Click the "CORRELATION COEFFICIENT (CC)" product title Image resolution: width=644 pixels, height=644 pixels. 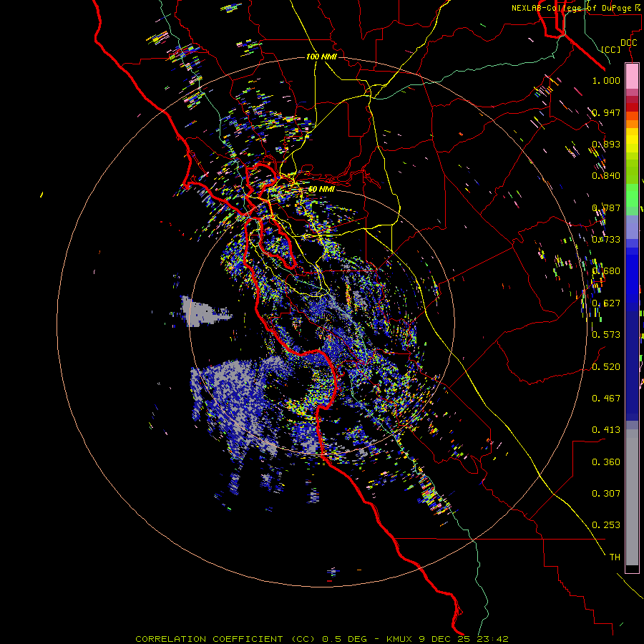click(225, 639)
